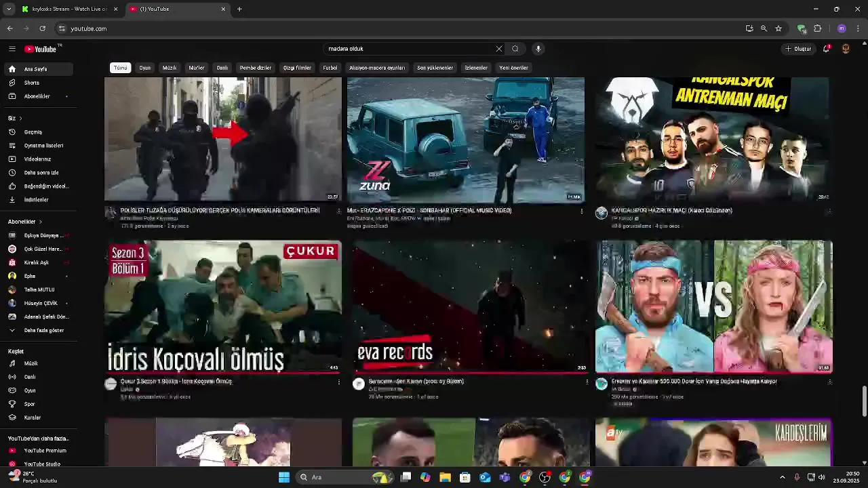Reload the page in Chrome

pos(43,28)
